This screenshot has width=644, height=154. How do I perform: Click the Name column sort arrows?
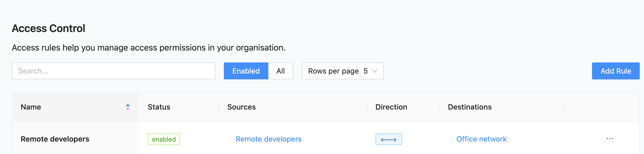(x=128, y=107)
